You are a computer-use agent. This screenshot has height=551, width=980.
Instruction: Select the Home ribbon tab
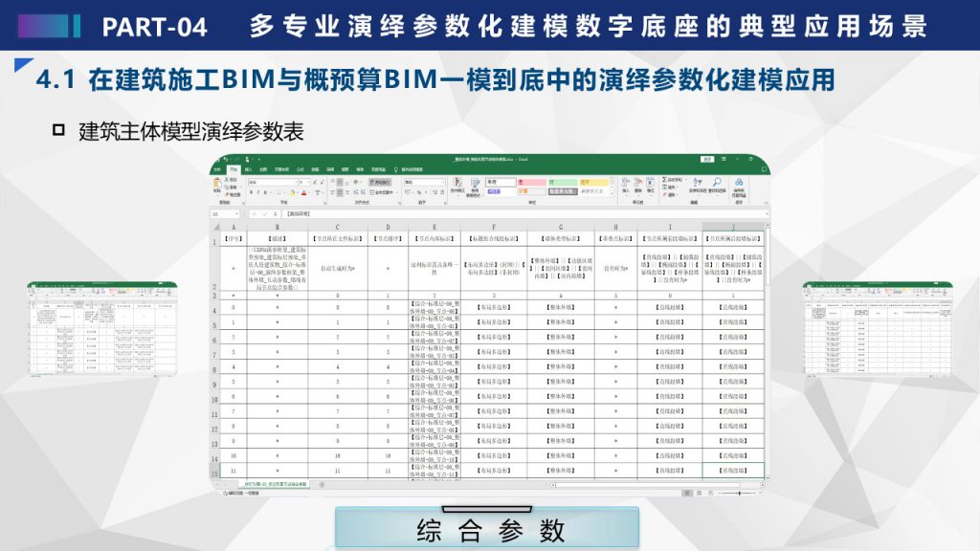(233, 169)
